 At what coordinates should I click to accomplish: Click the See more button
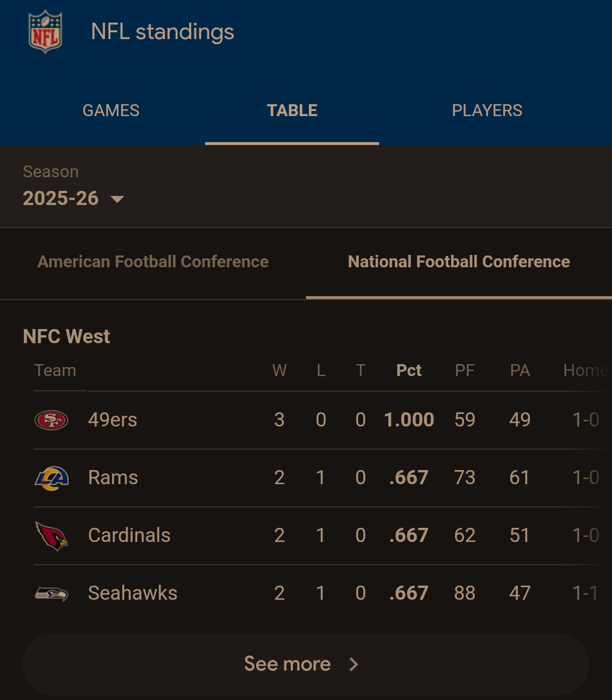pyautogui.click(x=306, y=664)
